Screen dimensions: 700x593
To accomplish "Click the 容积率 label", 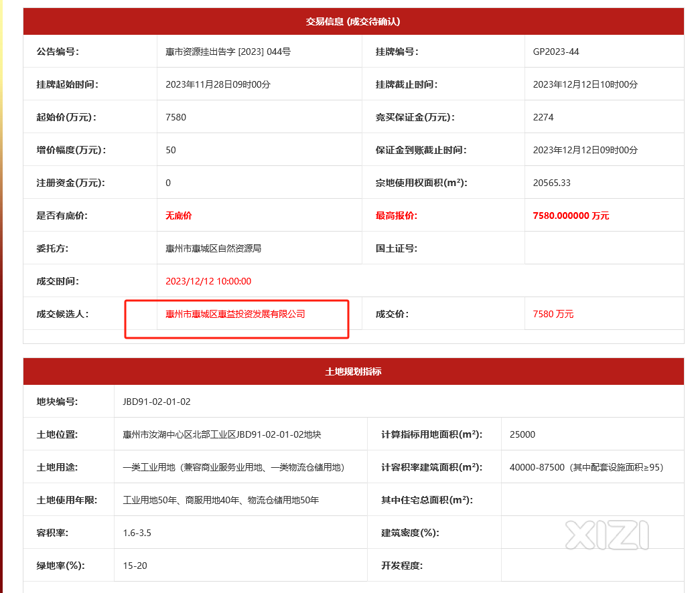I will pyautogui.click(x=52, y=533).
